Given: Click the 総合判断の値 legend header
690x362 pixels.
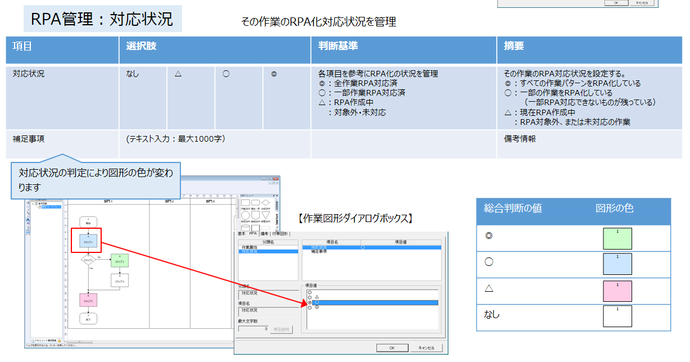Looking at the screenshot, I should pyautogui.click(x=513, y=208).
